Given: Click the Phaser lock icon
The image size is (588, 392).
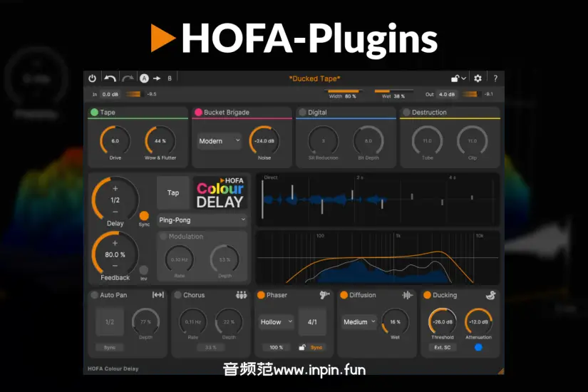Looking at the screenshot, I should tap(302, 347).
